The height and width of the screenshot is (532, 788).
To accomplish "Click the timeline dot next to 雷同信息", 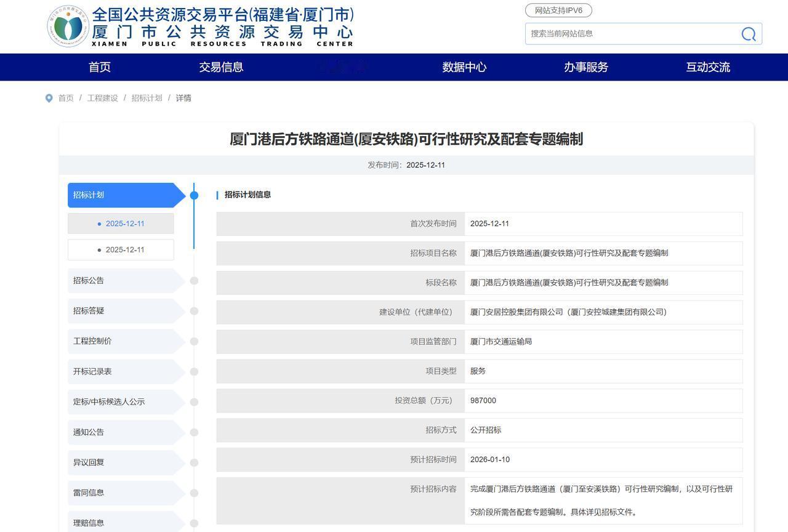I will point(194,493).
